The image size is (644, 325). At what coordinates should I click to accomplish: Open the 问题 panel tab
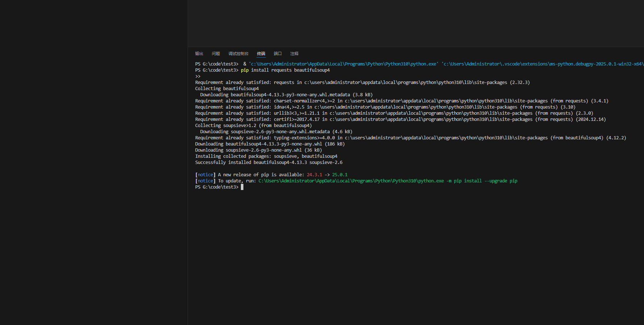(216, 54)
